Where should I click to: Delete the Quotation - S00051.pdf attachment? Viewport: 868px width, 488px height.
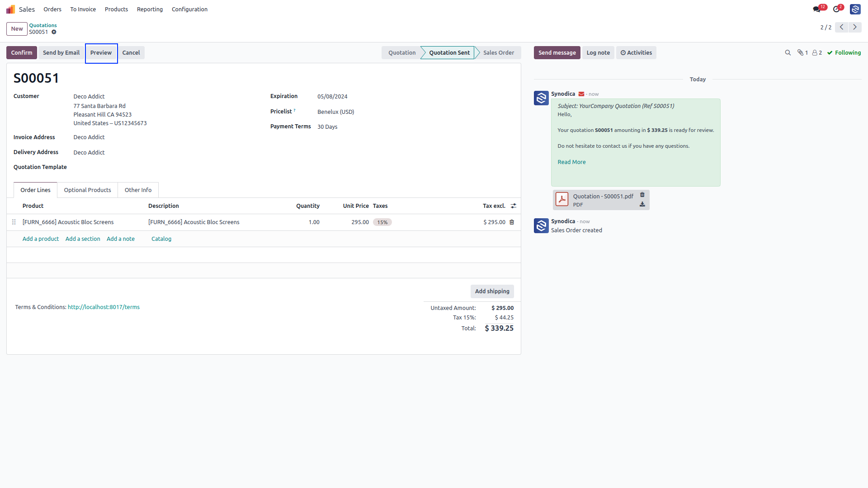click(x=642, y=195)
